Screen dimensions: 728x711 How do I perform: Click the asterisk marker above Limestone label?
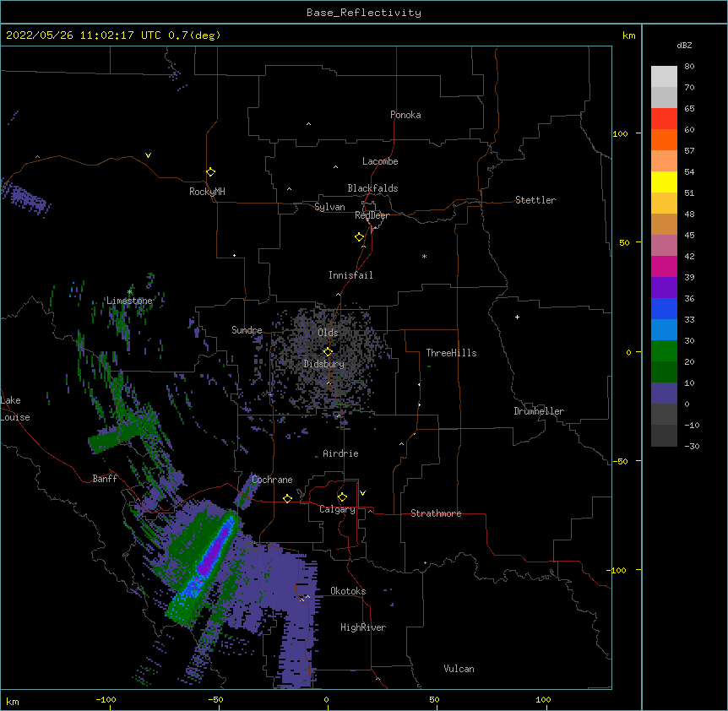tap(129, 292)
